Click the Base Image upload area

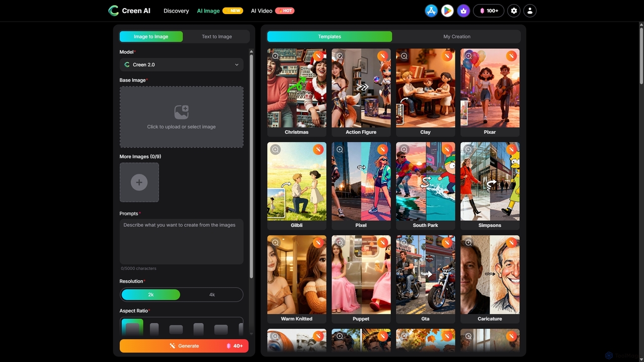(x=182, y=117)
